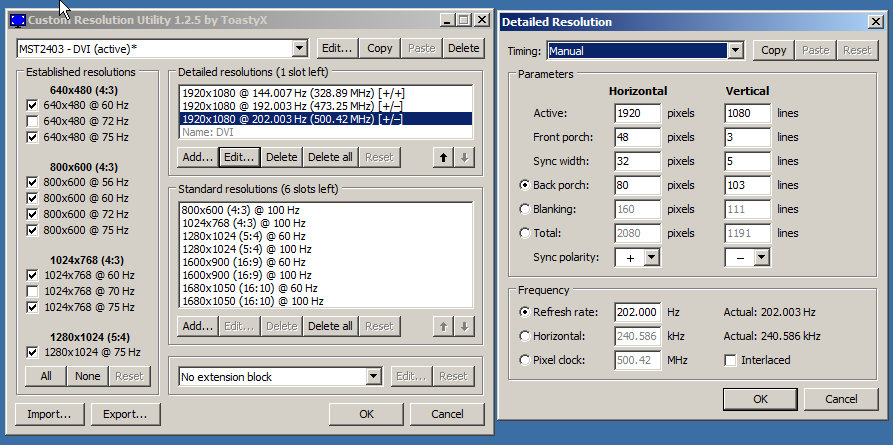Uncheck the 1280x1024 @ 75 Hz checkbox
The height and width of the screenshot is (445, 893).
click(x=31, y=352)
